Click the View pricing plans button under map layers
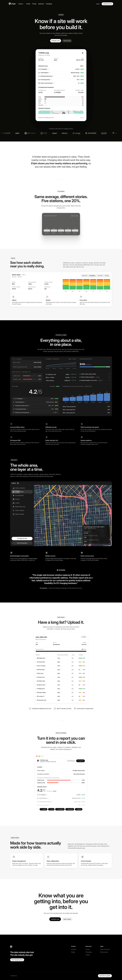The height and width of the screenshot is (980, 122). point(22,543)
